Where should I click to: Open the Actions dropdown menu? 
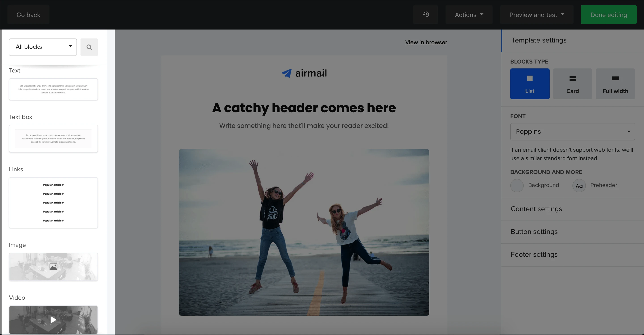click(469, 15)
